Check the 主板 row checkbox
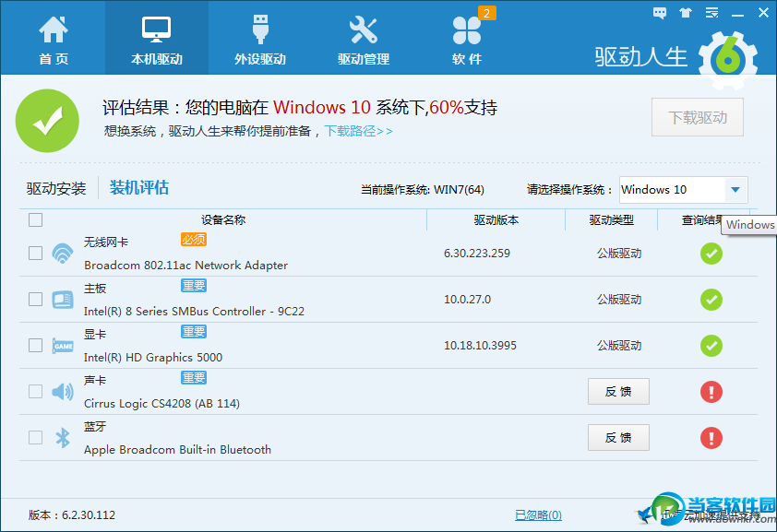 (x=35, y=299)
